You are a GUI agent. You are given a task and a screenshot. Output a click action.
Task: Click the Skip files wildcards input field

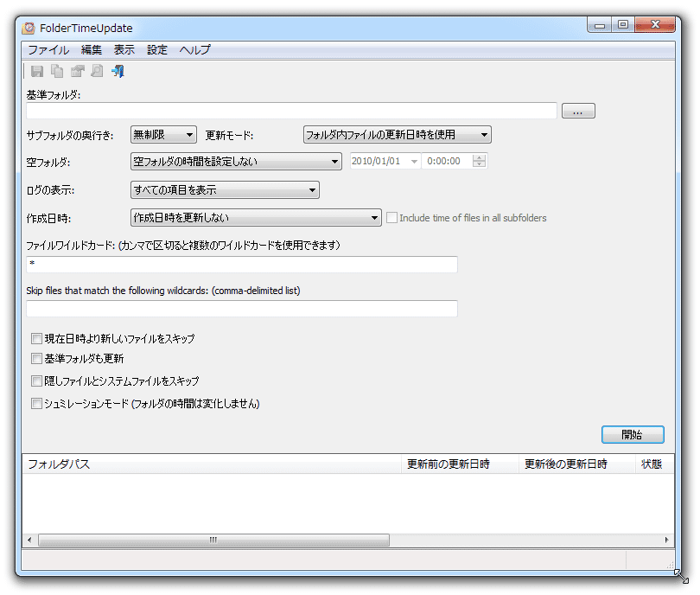pos(242,309)
